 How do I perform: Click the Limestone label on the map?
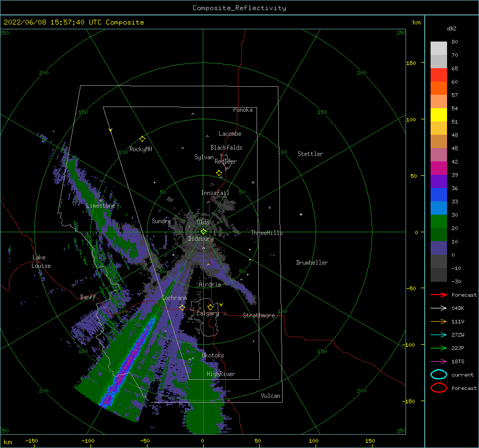coord(101,206)
